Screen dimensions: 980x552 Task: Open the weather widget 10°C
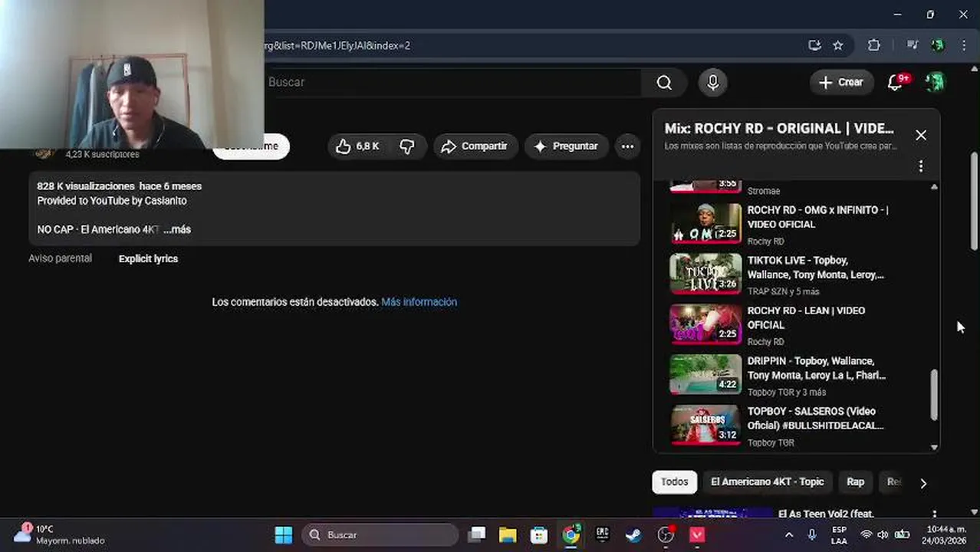60,534
